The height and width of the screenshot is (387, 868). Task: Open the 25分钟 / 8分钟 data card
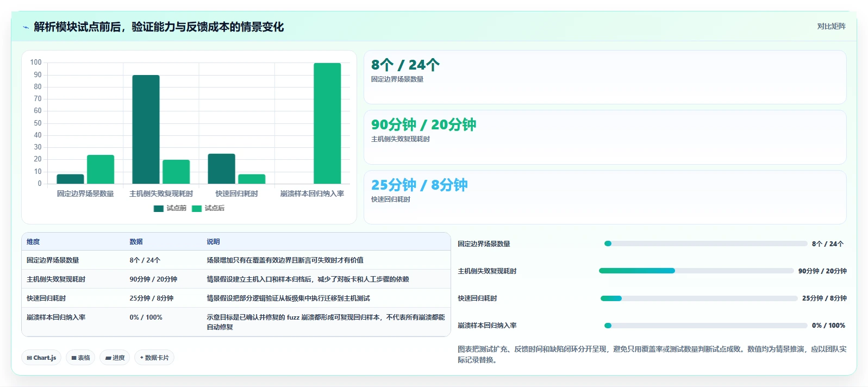coord(605,197)
